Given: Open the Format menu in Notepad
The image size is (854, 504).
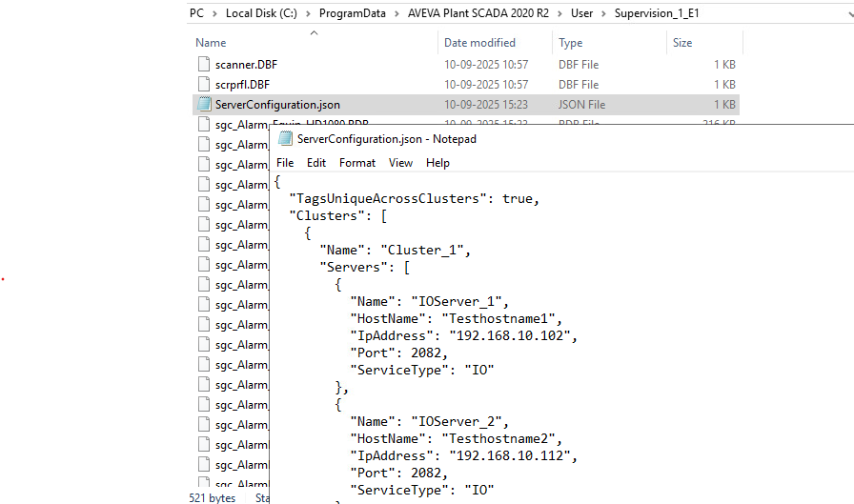Looking at the screenshot, I should [357, 163].
